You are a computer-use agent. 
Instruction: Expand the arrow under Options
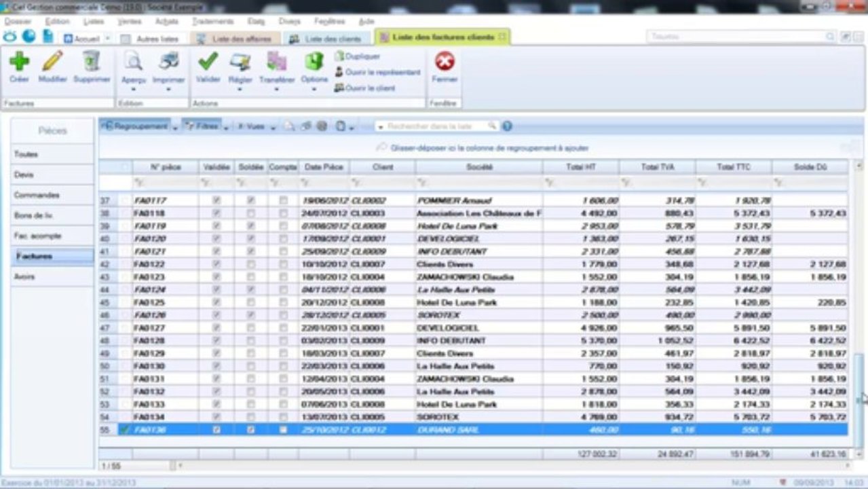[x=314, y=89]
